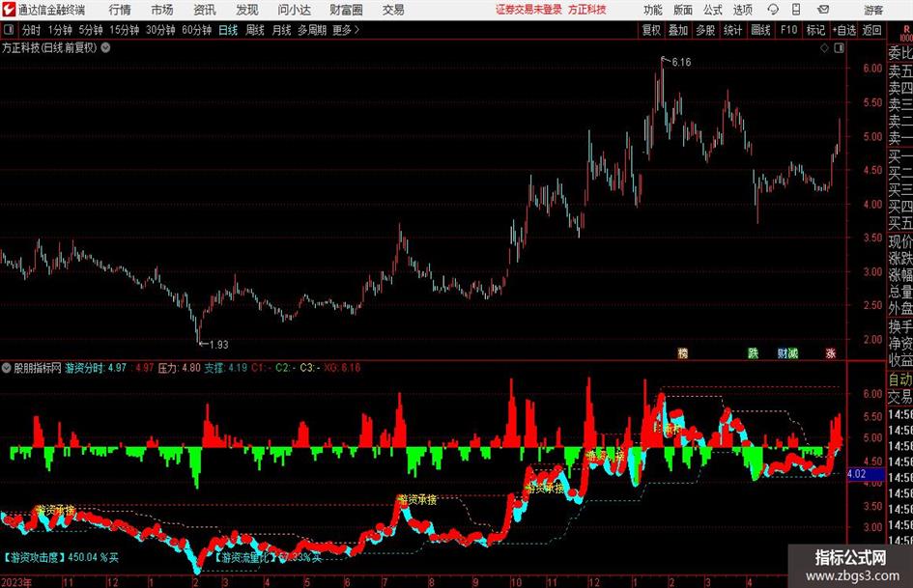Open the 资讯 menu
Image resolution: width=913 pixels, height=588 pixels.
pos(205,10)
